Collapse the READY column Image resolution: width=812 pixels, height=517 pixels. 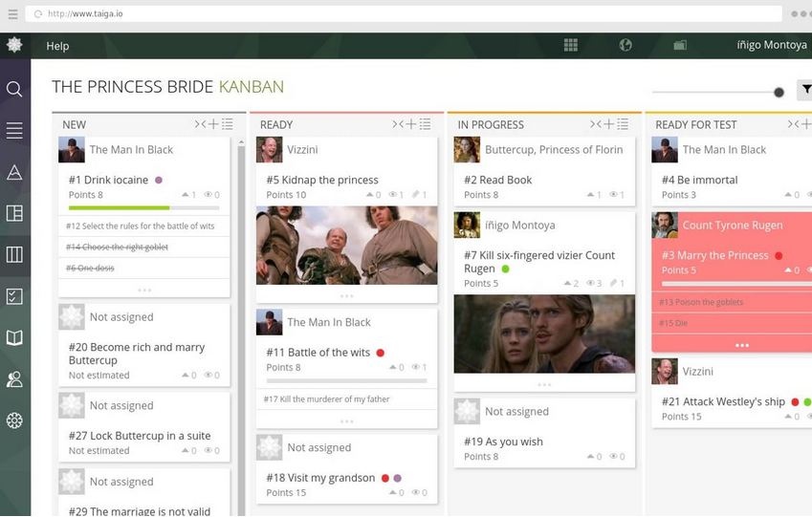click(x=398, y=124)
